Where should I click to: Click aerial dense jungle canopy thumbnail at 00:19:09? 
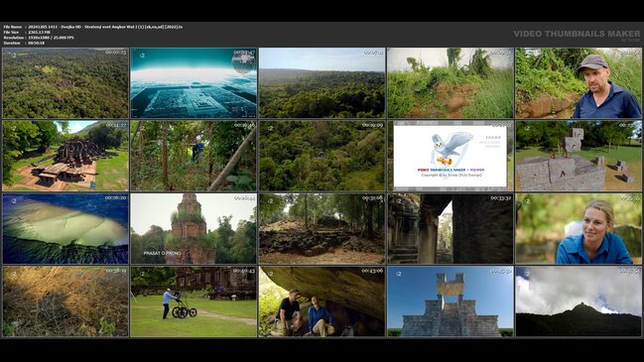point(322,156)
